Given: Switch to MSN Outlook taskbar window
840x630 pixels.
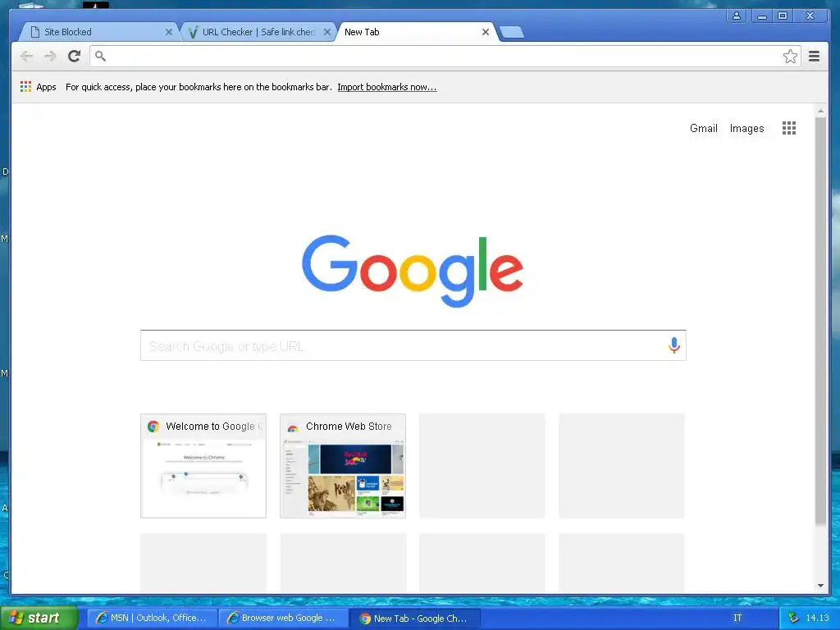Looking at the screenshot, I should tap(152, 619).
